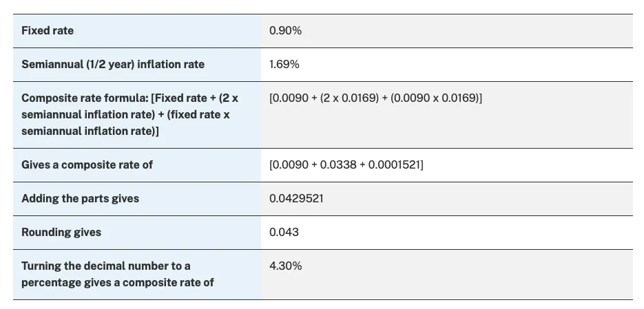
Task: Click the text 'semiannual inflation rate)]' line
Action: point(90,131)
